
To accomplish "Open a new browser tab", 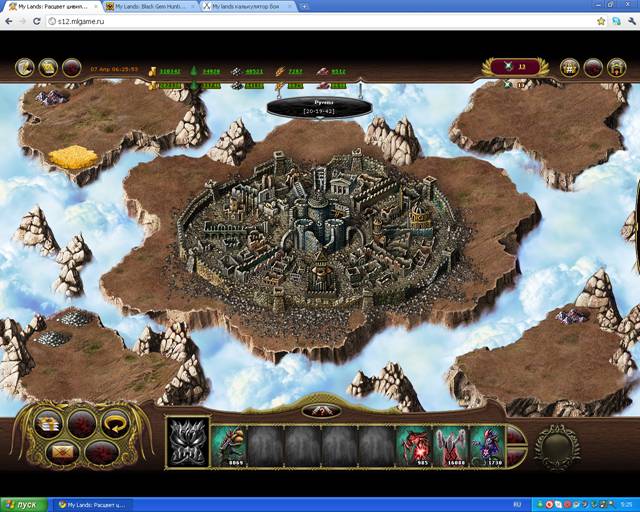I will [x=304, y=7].
